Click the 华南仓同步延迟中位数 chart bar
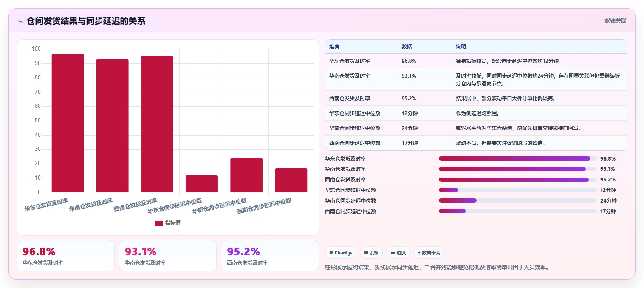Viewport: 644px width, 288px height. pyautogui.click(x=246, y=175)
